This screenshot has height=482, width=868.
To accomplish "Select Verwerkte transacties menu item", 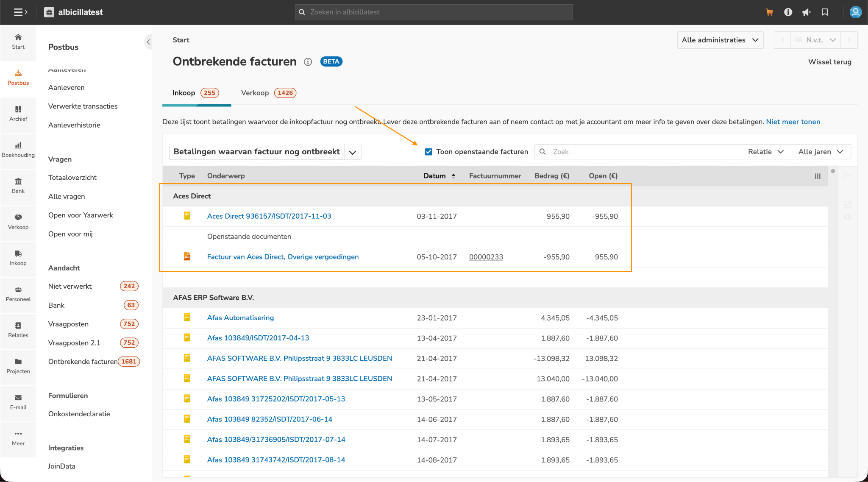I will tap(83, 106).
